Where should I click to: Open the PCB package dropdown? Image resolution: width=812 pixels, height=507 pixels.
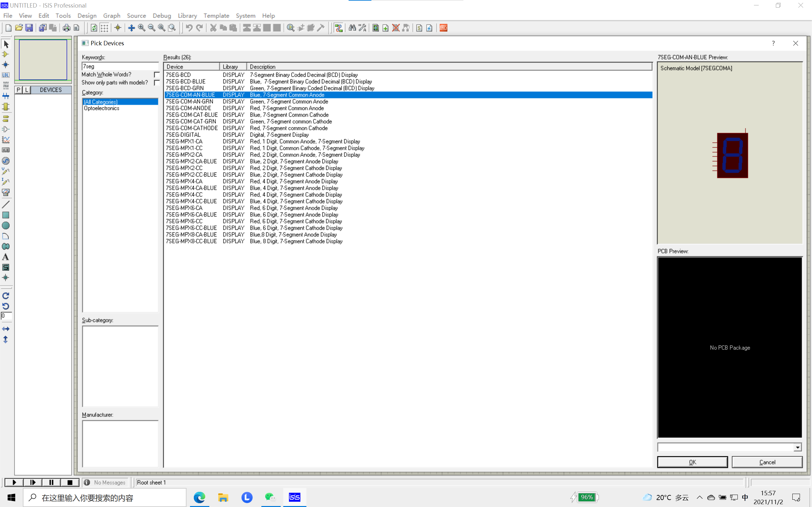[797, 447]
